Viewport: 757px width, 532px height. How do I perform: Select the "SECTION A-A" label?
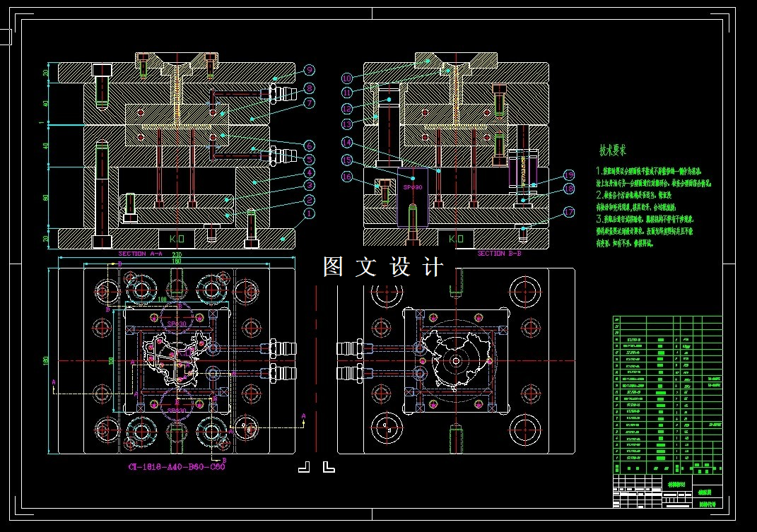coord(141,254)
